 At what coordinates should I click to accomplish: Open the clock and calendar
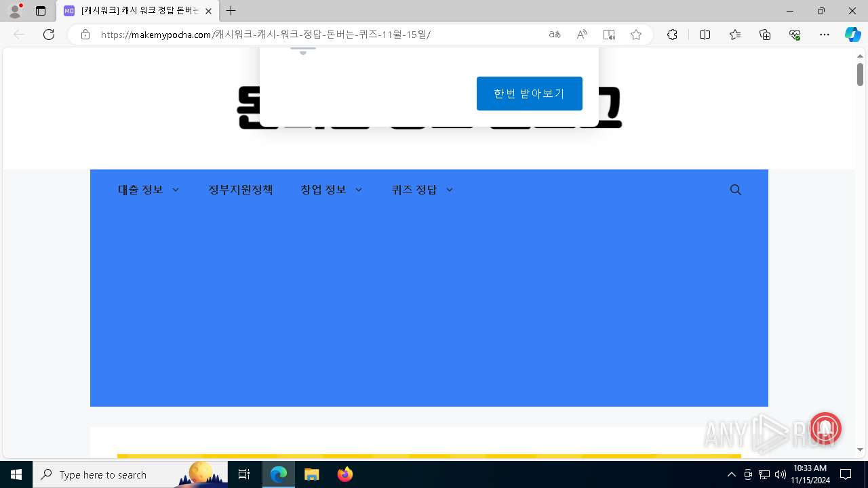810,474
